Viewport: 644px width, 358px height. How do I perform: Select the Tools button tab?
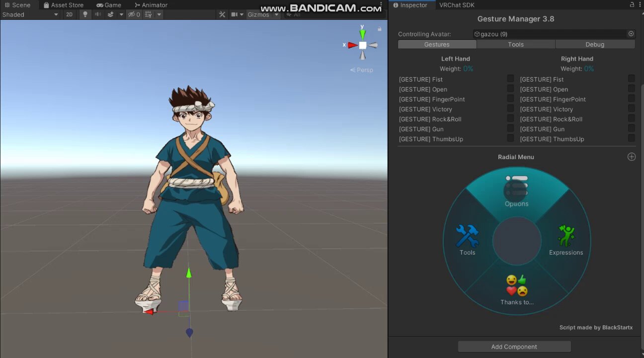point(516,44)
